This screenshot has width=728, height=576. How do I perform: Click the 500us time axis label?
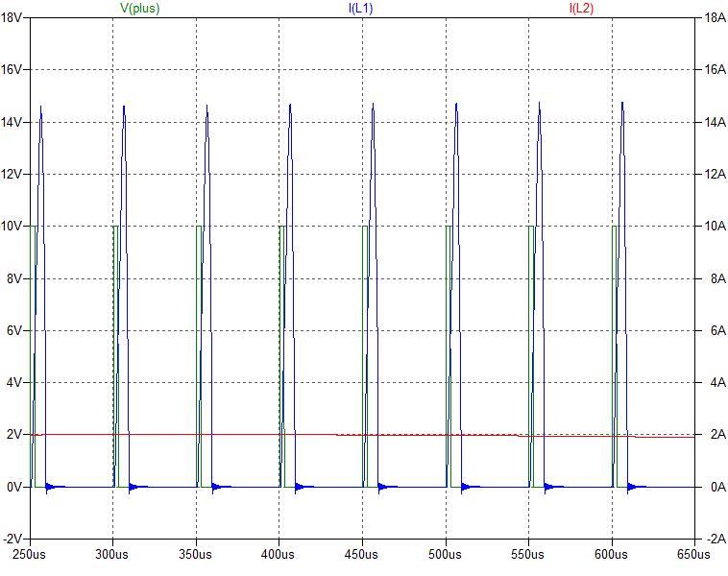tap(445, 554)
